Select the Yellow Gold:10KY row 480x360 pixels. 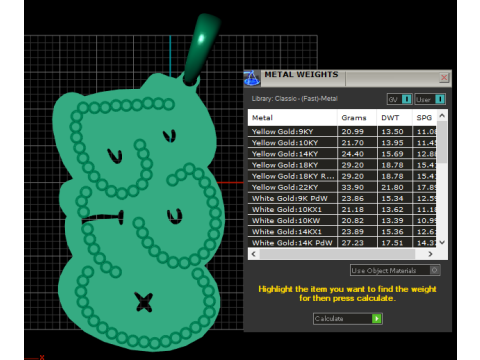pyautogui.click(x=342, y=143)
